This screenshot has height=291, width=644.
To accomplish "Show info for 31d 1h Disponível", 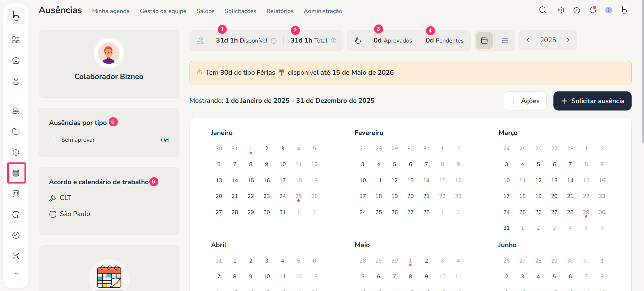I will 274,41.
